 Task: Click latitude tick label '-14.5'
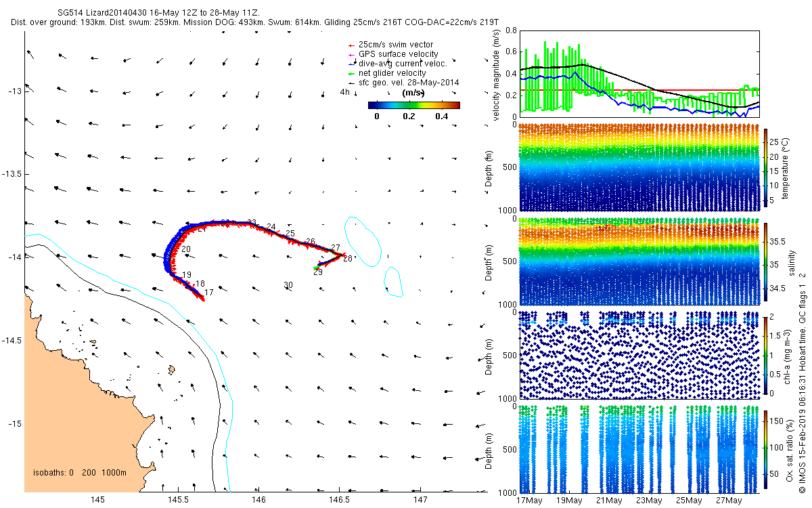[x=12, y=341]
